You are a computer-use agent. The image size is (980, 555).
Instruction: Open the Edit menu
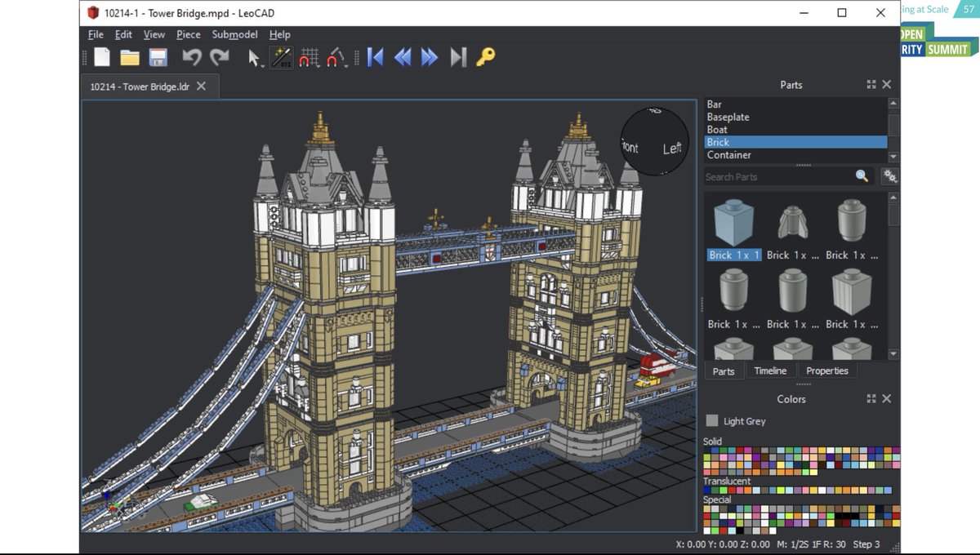[x=123, y=34]
